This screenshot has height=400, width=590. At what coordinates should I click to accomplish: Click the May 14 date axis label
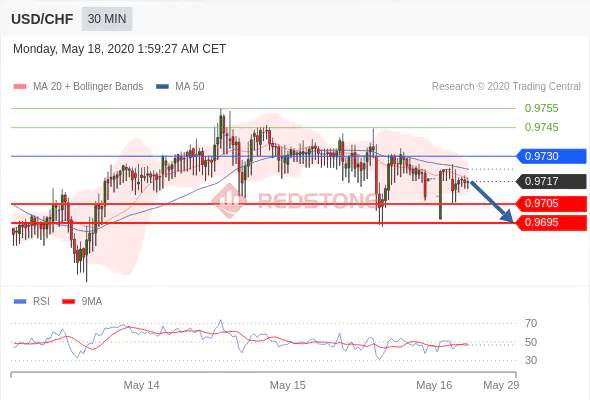(141, 385)
